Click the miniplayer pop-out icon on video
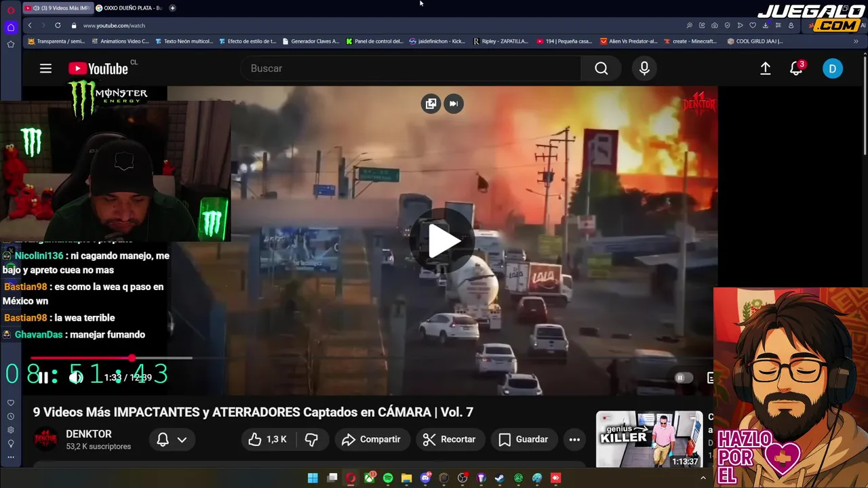Viewport: 868px width, 488px height. coord(431,104)
